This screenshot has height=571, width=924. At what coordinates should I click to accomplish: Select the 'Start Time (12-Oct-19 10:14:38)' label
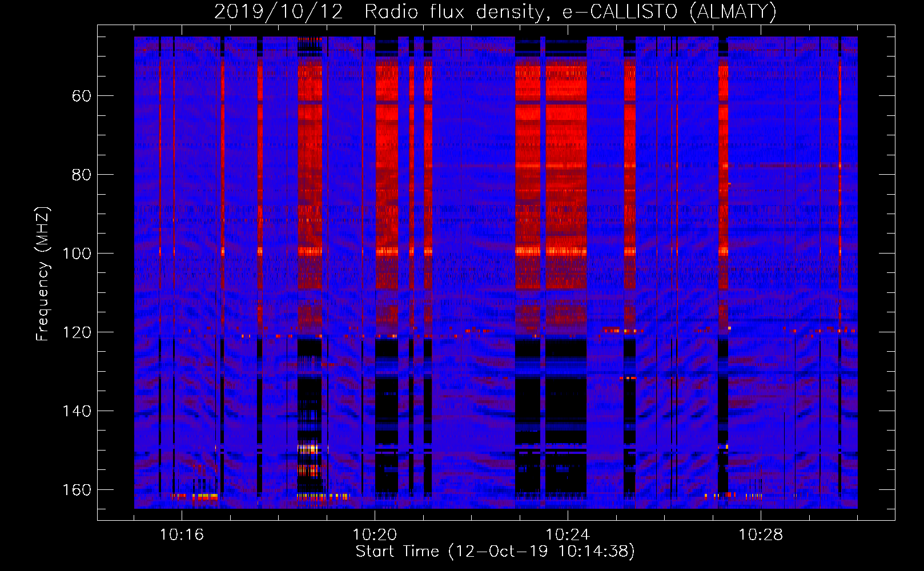click(495, 552)
